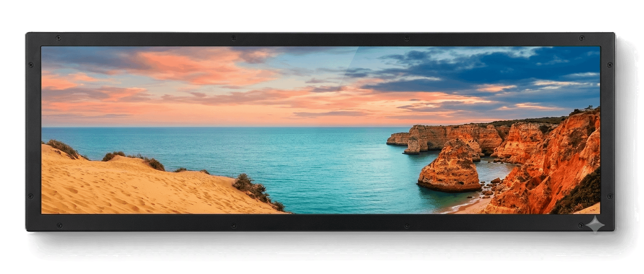Click the top-right corner screw on the frame

click(581, 38)
